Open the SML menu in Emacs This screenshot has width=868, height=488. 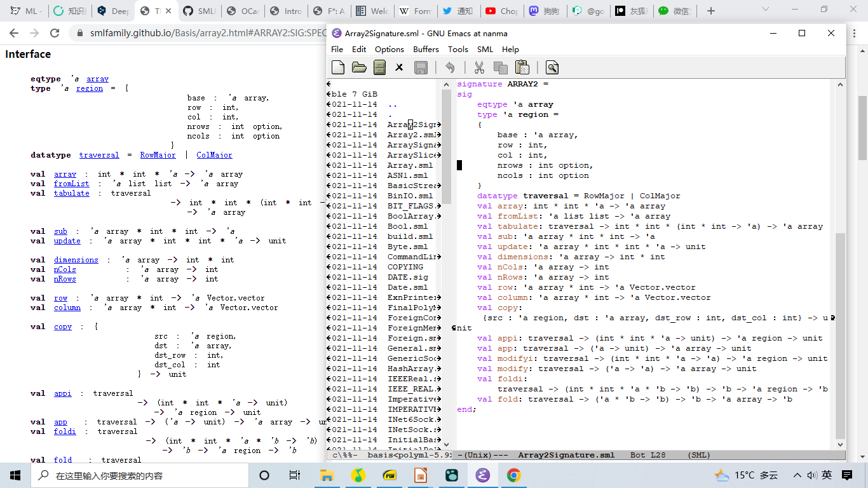(485, 49)
